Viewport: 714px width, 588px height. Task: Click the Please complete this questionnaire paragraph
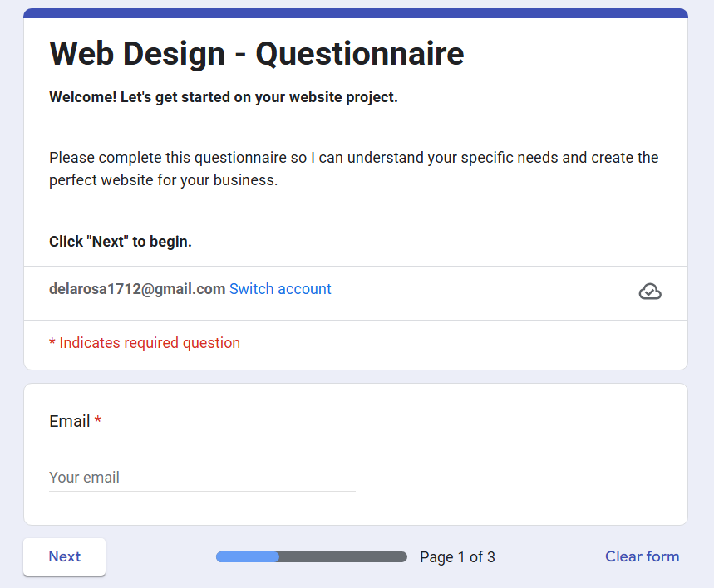(x=354, y=169)
